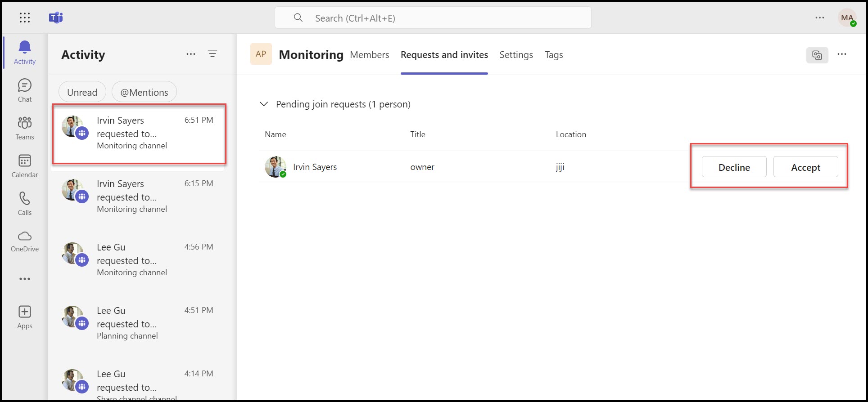The image size is (868, 402).
Task: Toggle the Unread filter pill
Action: (x=82, y=92)
